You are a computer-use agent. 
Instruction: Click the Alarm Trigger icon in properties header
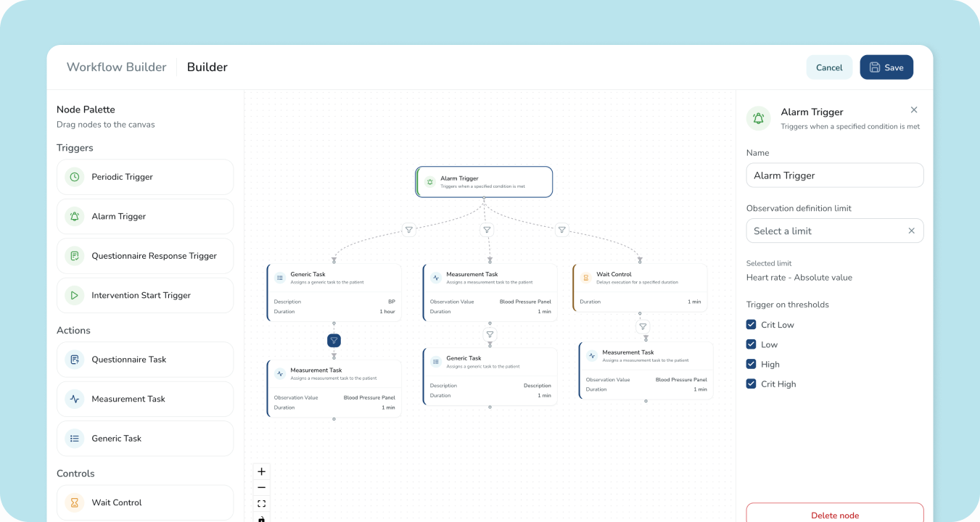(x=759, y=118)
